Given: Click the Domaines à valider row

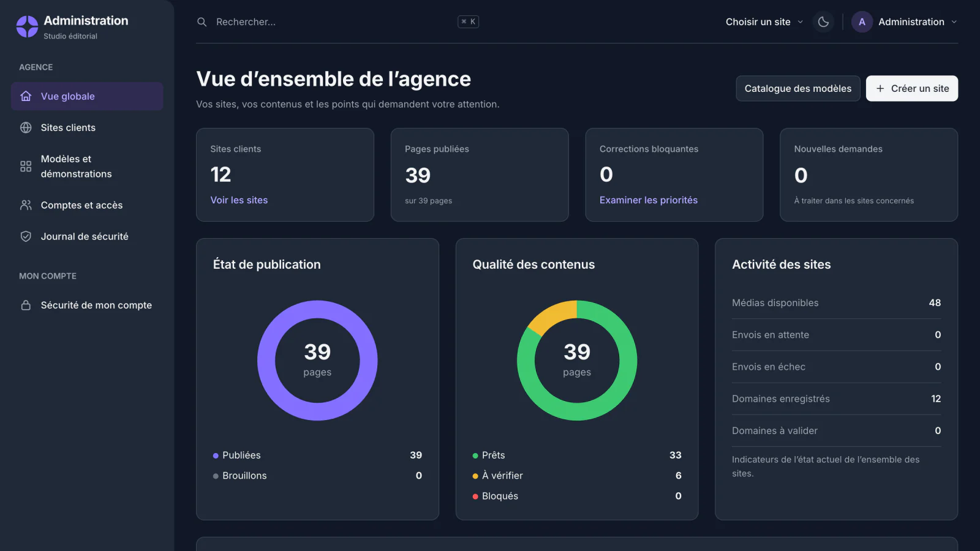Looking at the screenshot, I should 836,431.
